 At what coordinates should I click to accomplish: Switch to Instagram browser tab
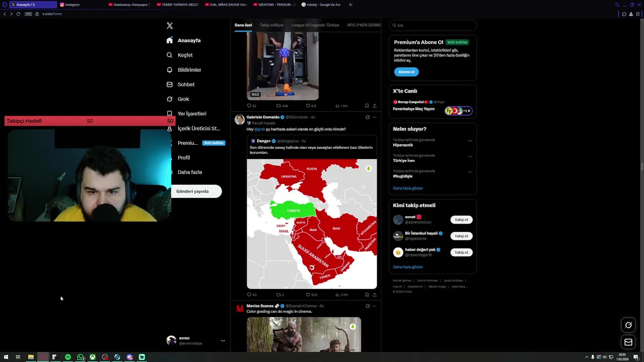point(80,5)
